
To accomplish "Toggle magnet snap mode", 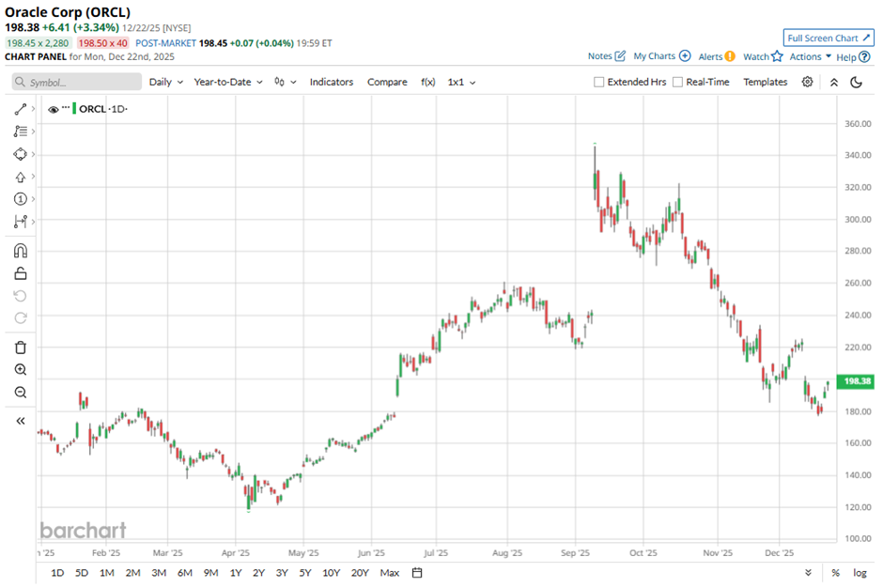I will pos(21,251).
